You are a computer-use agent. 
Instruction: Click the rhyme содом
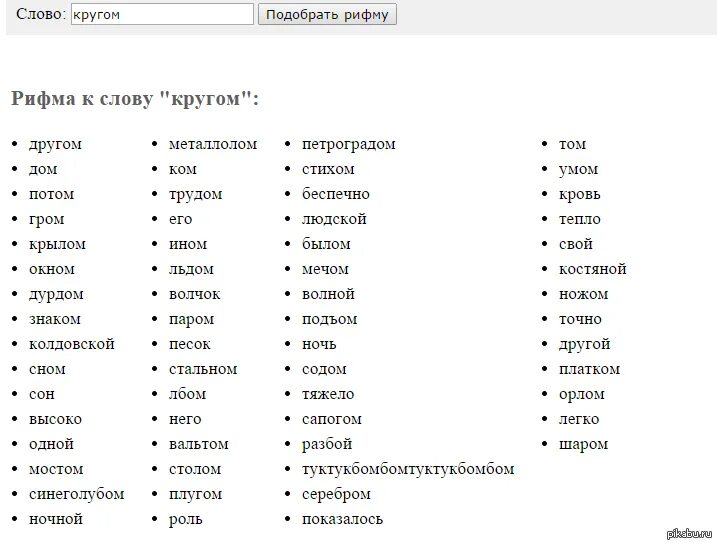click(324, 369)
